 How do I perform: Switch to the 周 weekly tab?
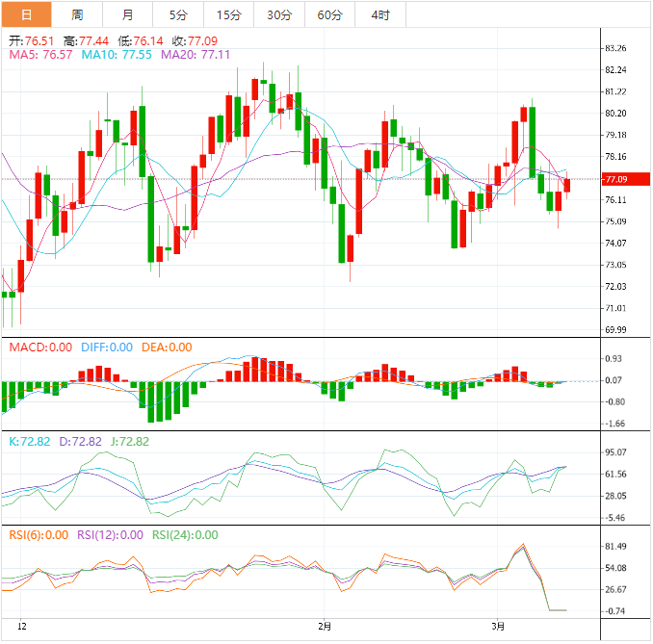tap(77, 14)
